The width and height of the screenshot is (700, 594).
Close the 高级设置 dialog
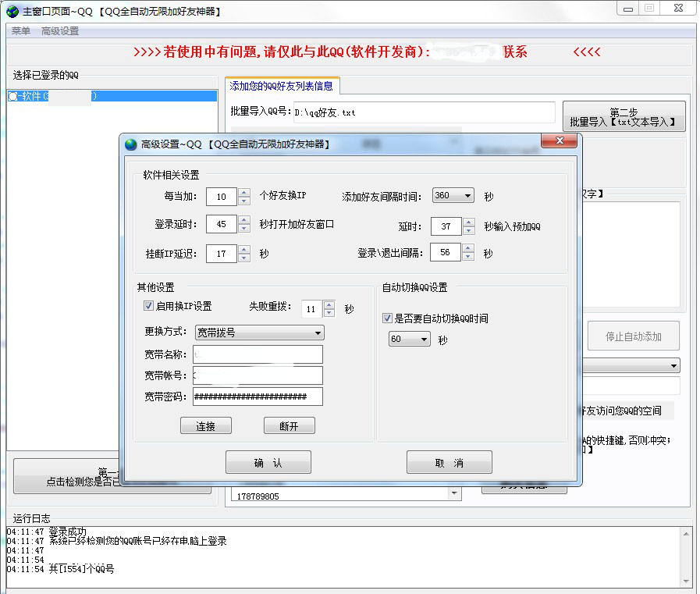click(x=559, y=140)
